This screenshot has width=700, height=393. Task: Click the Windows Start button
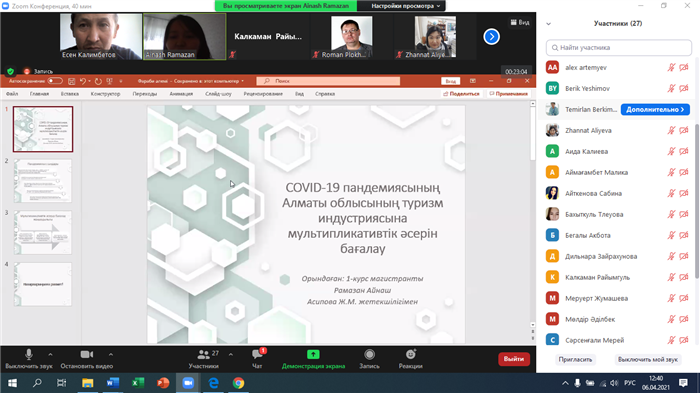coord(12,383)
